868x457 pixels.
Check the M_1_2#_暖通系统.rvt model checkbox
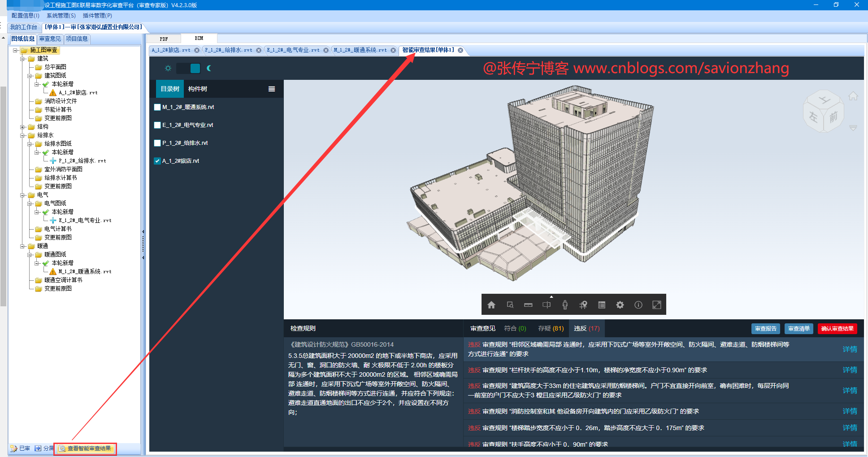point(157,107)
